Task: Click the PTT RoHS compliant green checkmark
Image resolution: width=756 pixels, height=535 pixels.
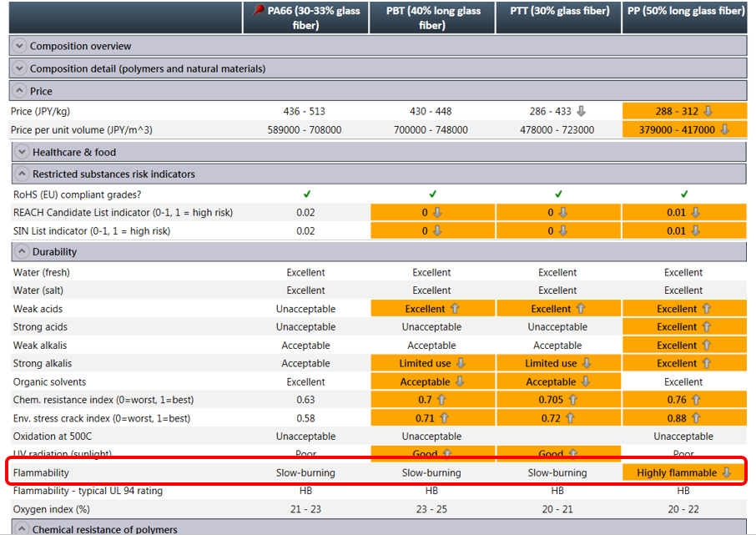Action: 558,194
